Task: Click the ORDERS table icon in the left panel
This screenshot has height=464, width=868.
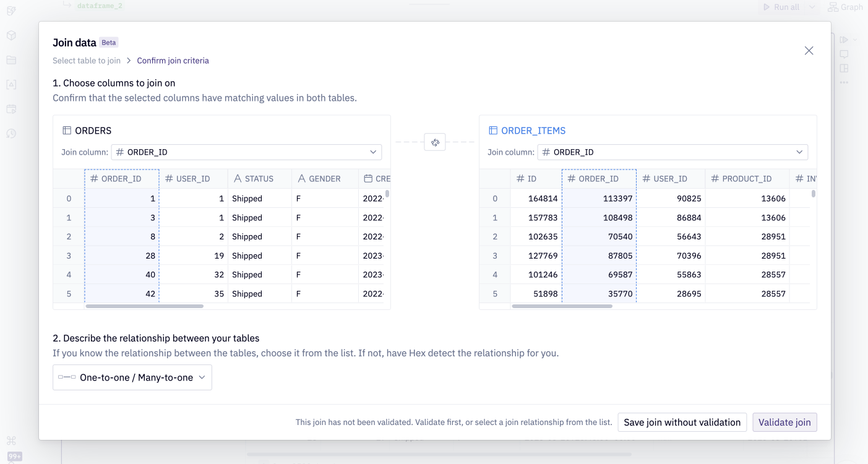Action: point(66,130)
